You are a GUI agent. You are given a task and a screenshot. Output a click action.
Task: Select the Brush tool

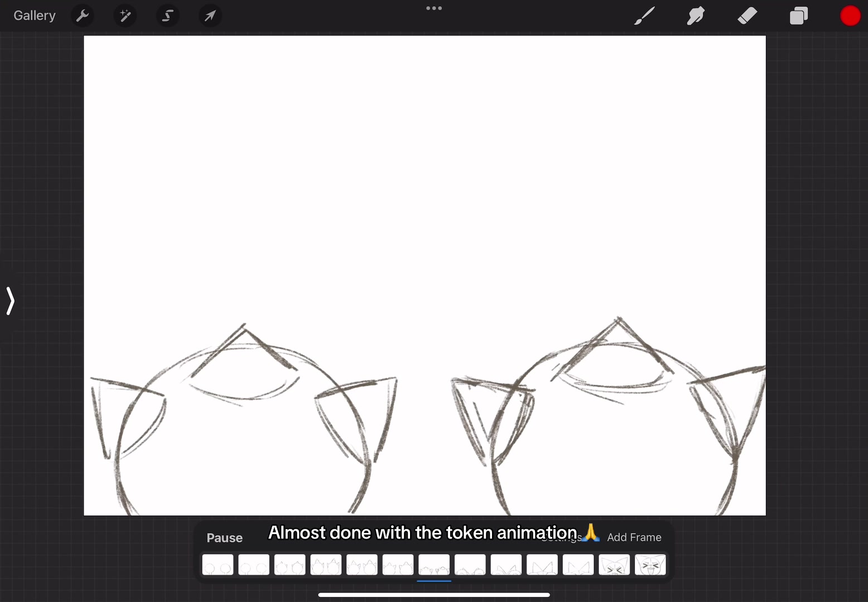point(645,16)
